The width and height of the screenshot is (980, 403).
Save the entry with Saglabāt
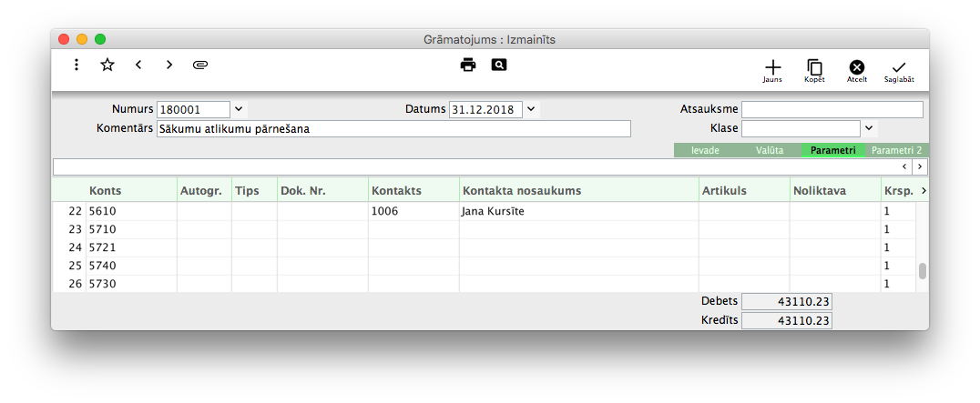[x=899, y=70]
